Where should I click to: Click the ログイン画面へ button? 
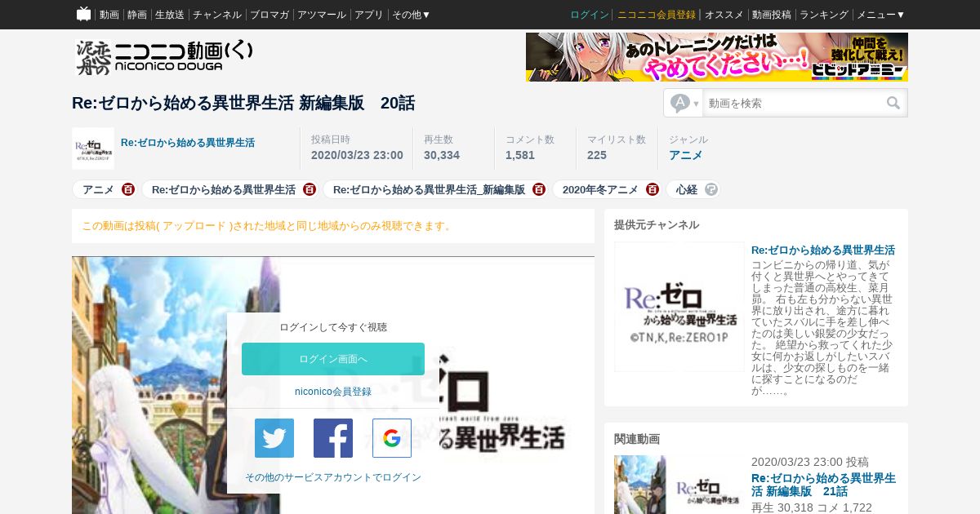[333, 359]
